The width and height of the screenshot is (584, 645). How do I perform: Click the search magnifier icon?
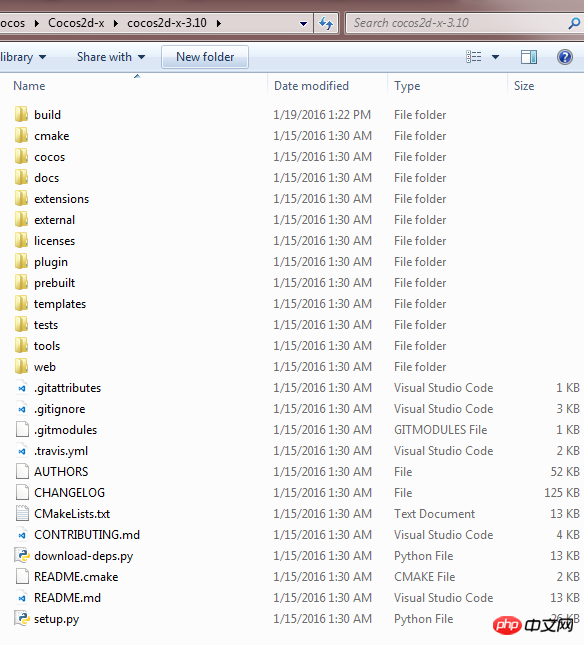point(574,23)
